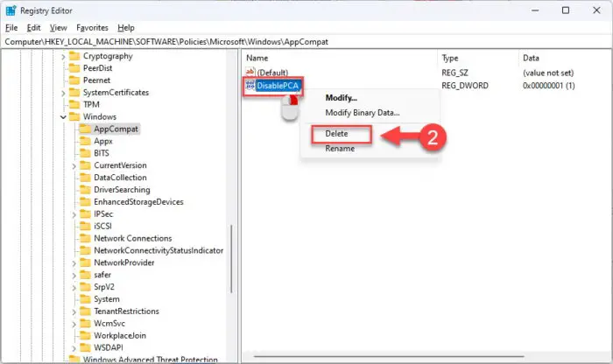The width and height of the screenshot is (613, 364).
Task: Select the DisablePCA value name
Action: (278, 86)
